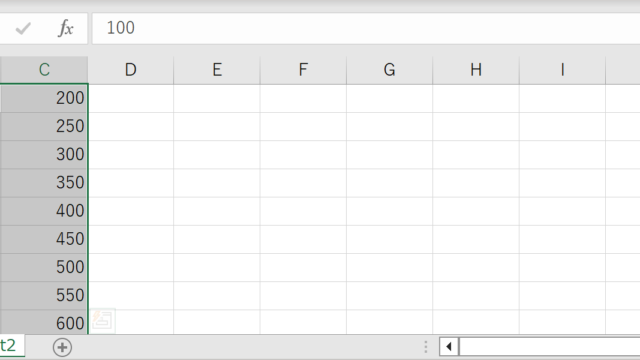640x360 pixels.
Task: Switch to the sheet tab ending in t2
Action: 11,345
